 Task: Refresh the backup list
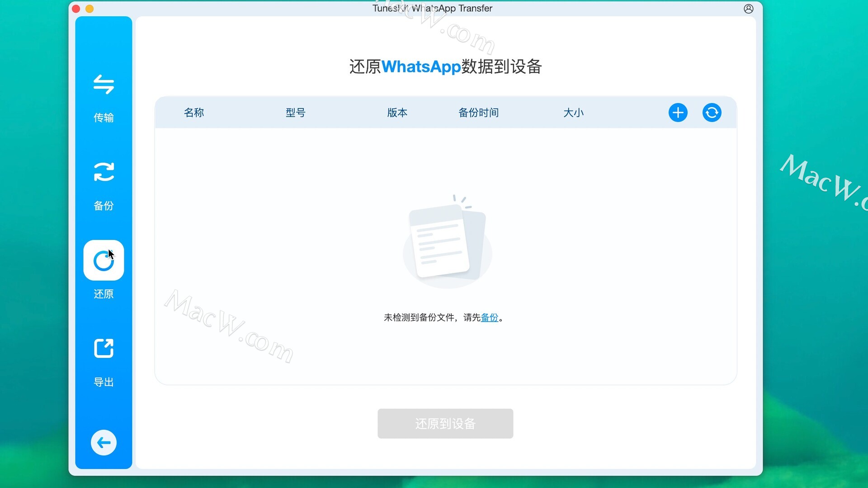(x=712, y=113)
